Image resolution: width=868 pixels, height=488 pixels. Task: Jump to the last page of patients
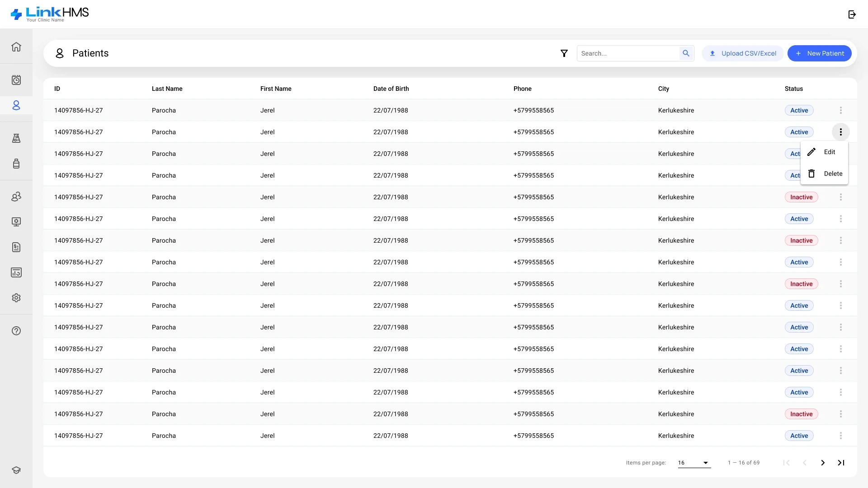[841, 463]
